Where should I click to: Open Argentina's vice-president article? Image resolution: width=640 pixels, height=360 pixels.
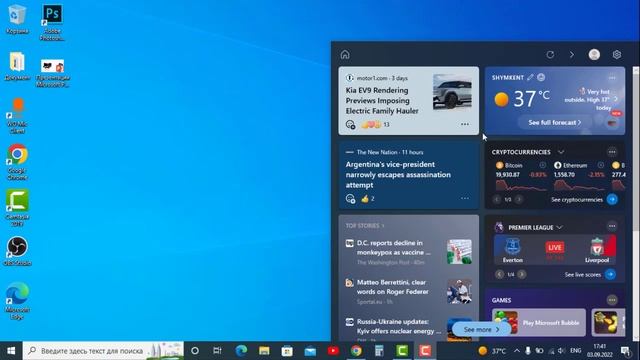398,175
